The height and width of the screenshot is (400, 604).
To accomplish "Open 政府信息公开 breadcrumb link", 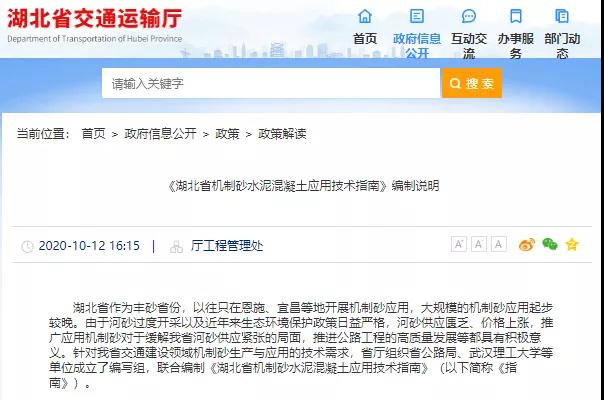I will pyautogui.click(x=159, y=133).
